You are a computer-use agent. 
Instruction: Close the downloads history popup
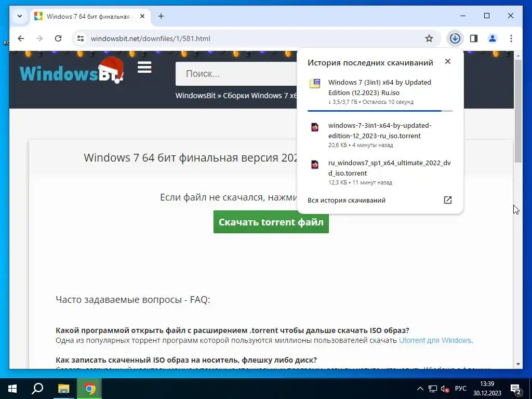pos(448,61)
